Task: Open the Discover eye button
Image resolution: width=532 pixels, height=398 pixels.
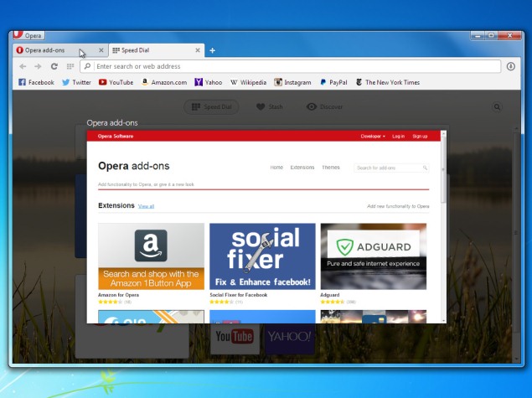Action: (x=325, y=107)
